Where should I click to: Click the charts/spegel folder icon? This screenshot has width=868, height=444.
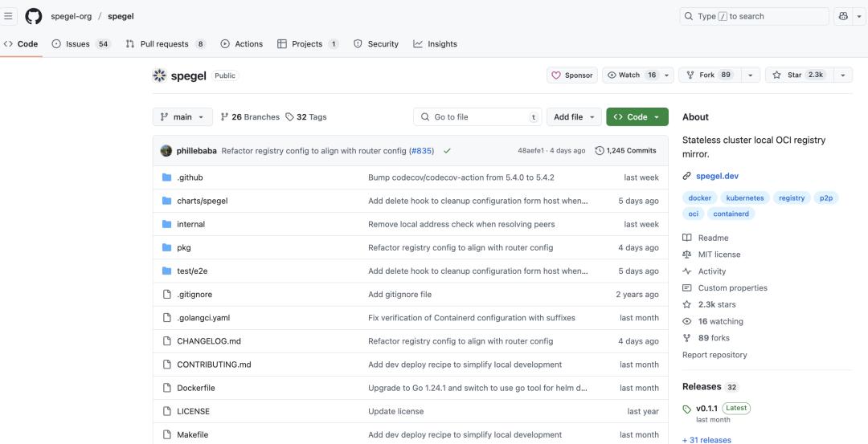coord(166,201)
